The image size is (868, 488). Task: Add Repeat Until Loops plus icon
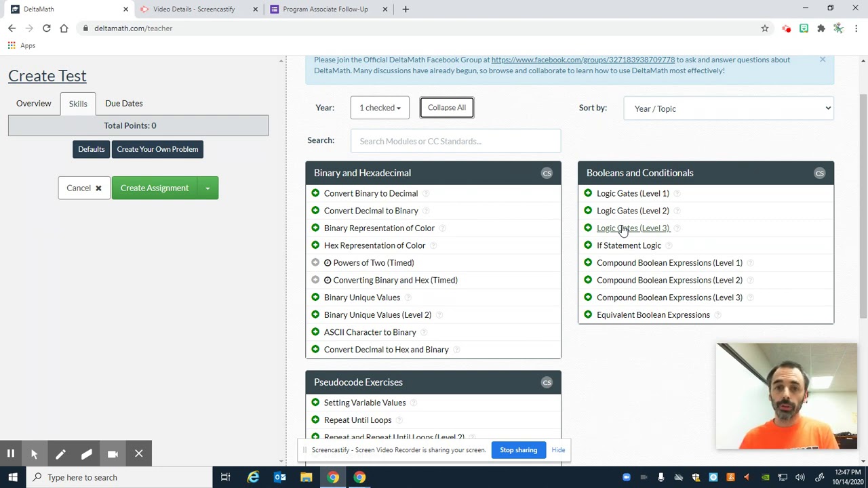(315, 420)
